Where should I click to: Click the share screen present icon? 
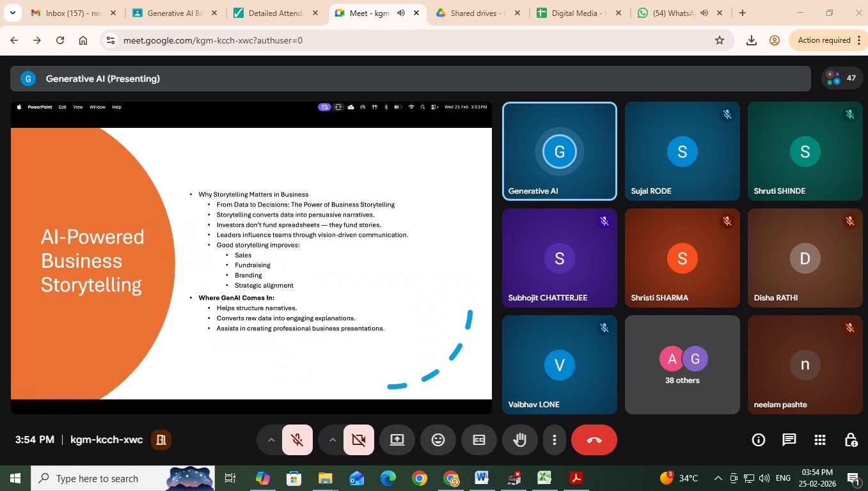coord(397,440)
